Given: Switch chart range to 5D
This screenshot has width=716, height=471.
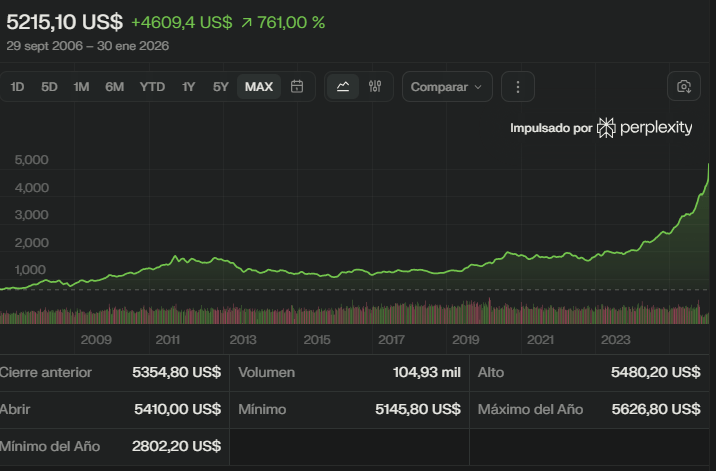Looking at the screenshot, I should click(49, 87).
